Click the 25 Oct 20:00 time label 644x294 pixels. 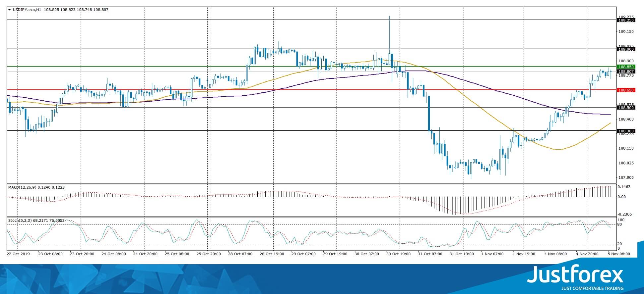209,254
